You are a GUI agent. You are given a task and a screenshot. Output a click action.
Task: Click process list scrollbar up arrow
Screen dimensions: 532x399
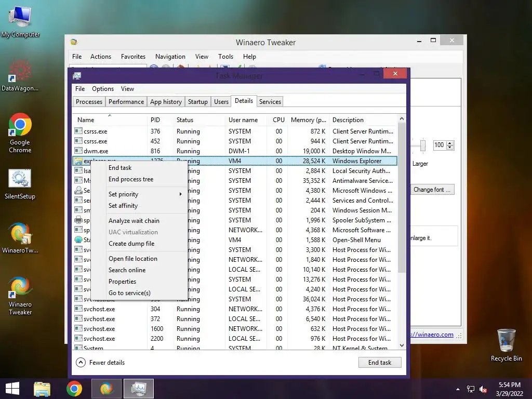(402, 119)
